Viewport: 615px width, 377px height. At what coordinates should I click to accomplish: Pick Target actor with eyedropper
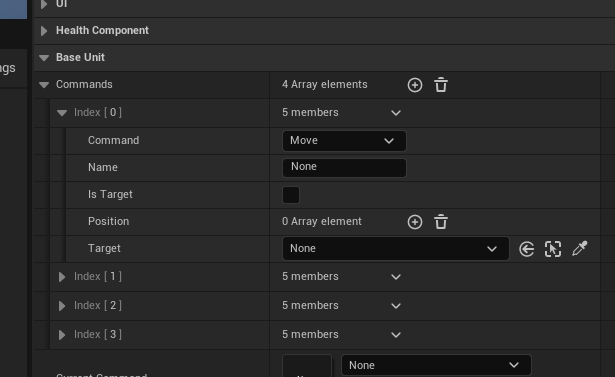point(579,249)
